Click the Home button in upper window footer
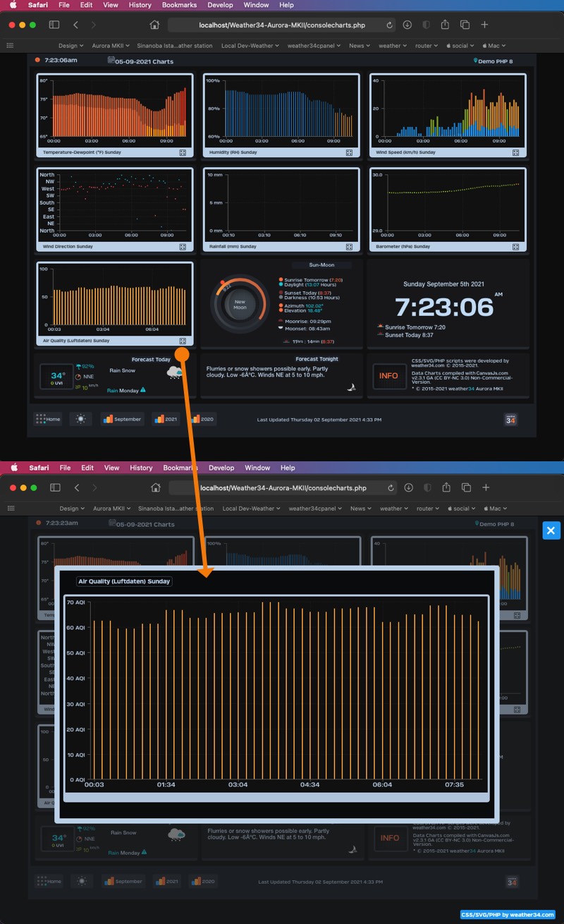This screenshot has height=924, width=564. (48, 419)
